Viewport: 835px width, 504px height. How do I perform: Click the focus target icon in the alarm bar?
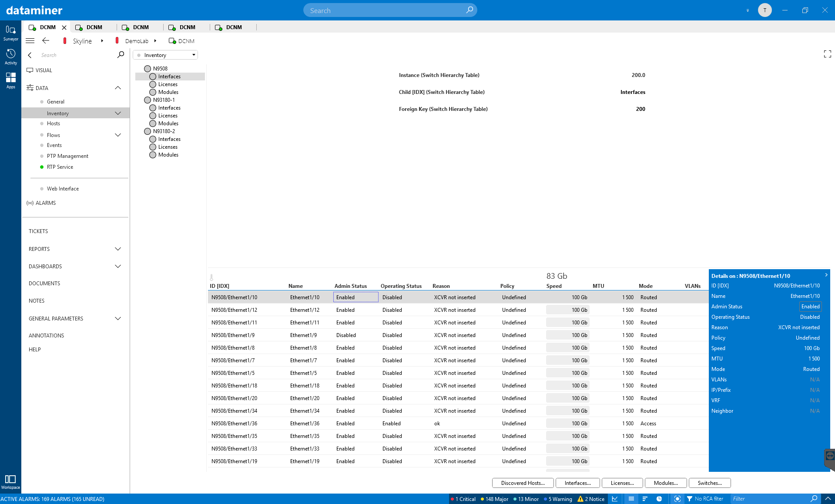677,499
